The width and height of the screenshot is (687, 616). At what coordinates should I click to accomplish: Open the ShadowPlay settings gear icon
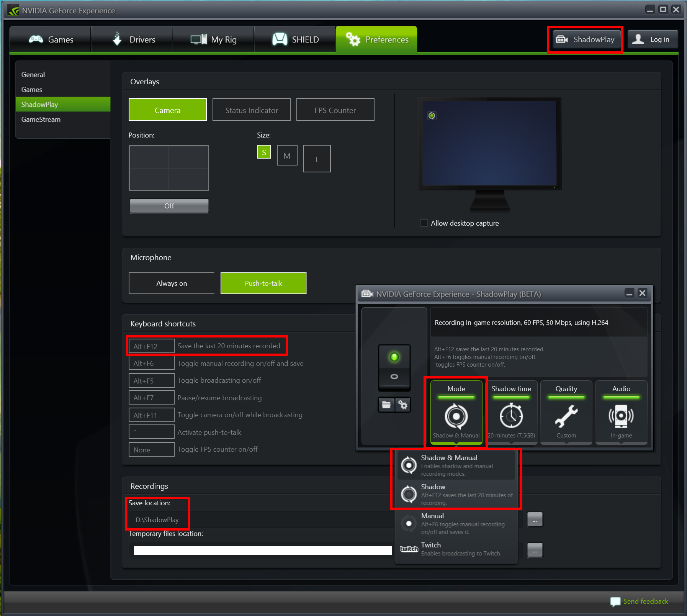pyautogui.click(x=403, y=405)
